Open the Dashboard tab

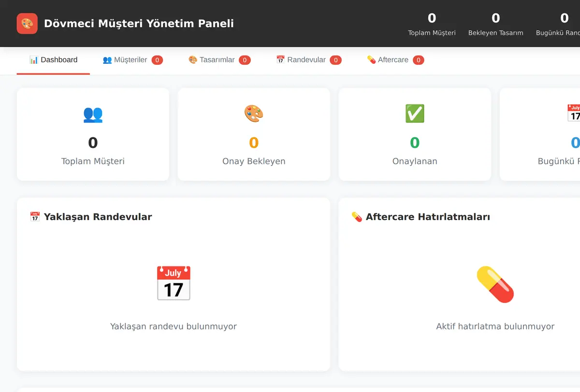tap(53, 60)
